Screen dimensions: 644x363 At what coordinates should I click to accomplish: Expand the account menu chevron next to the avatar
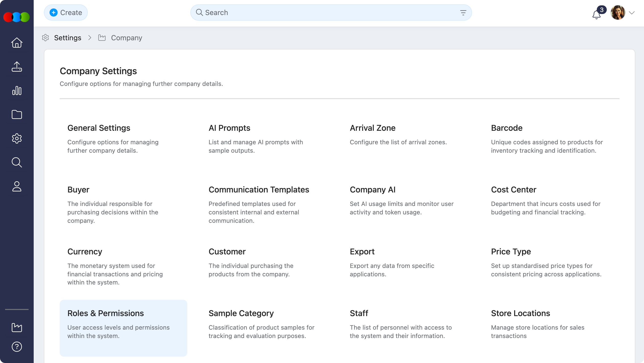[x=632, y=12]
